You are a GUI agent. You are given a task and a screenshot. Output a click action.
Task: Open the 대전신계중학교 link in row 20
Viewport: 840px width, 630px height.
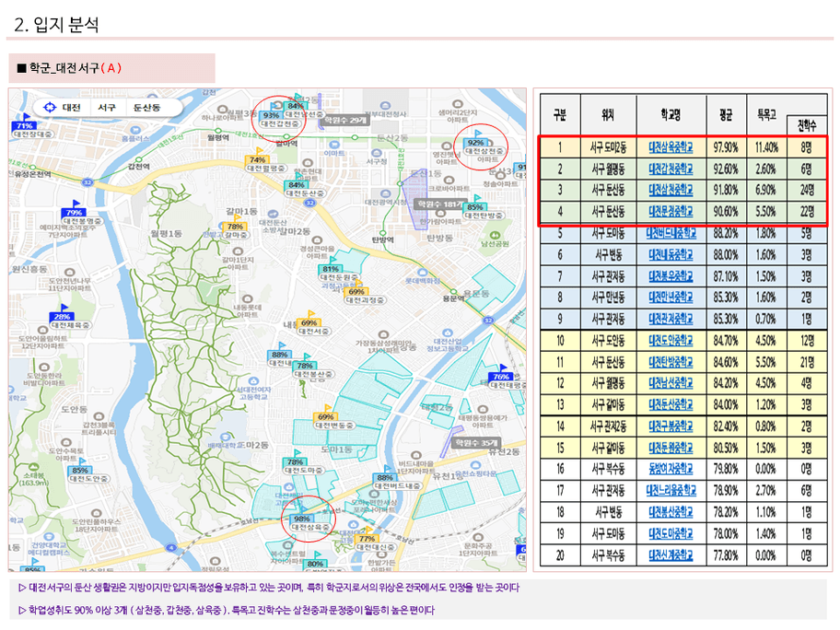click(x=671, y=555)
